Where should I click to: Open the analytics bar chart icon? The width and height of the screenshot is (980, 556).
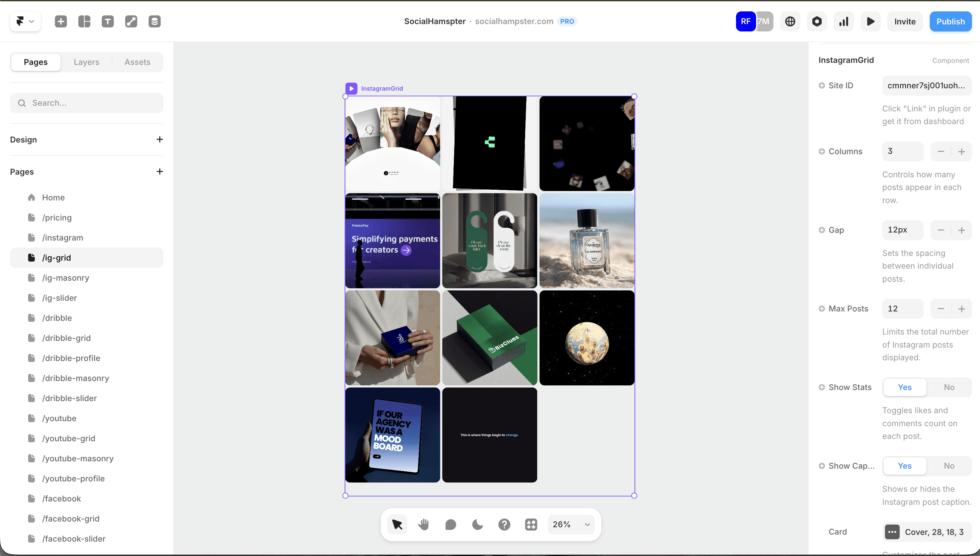pyautogui.click(x=843, y=21)
